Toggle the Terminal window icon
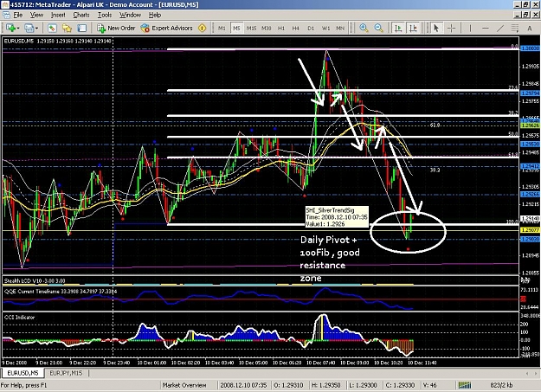This screenshot has width=541, height=392. (81, 28)
